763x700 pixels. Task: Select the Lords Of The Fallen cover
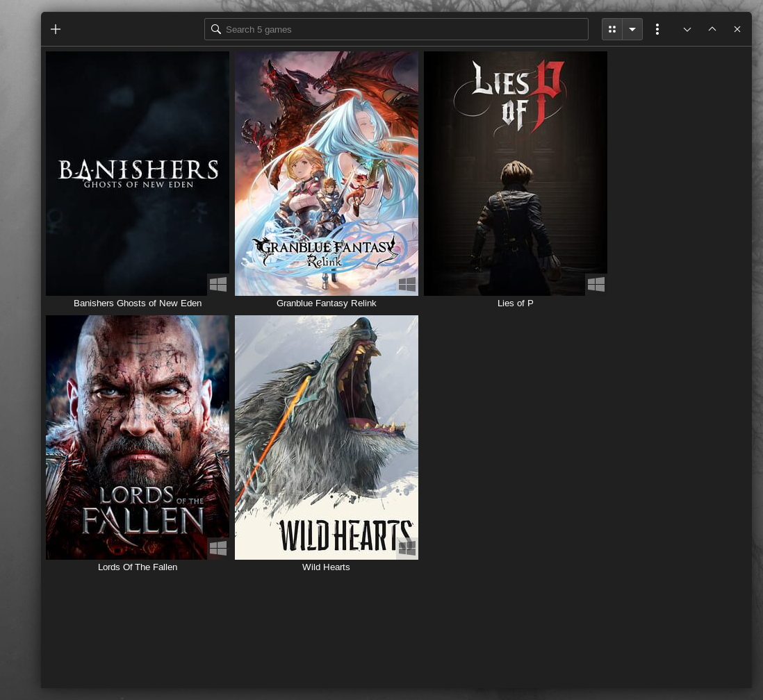click(137, 437)
